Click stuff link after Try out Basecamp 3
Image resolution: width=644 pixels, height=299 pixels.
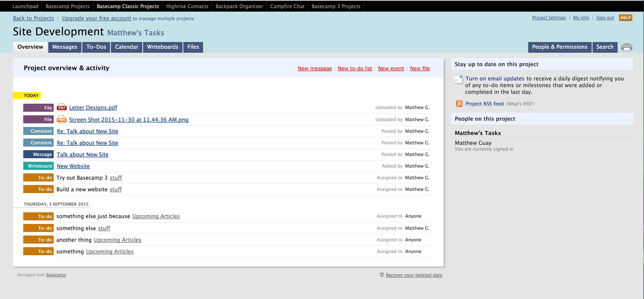coord(116,178)
